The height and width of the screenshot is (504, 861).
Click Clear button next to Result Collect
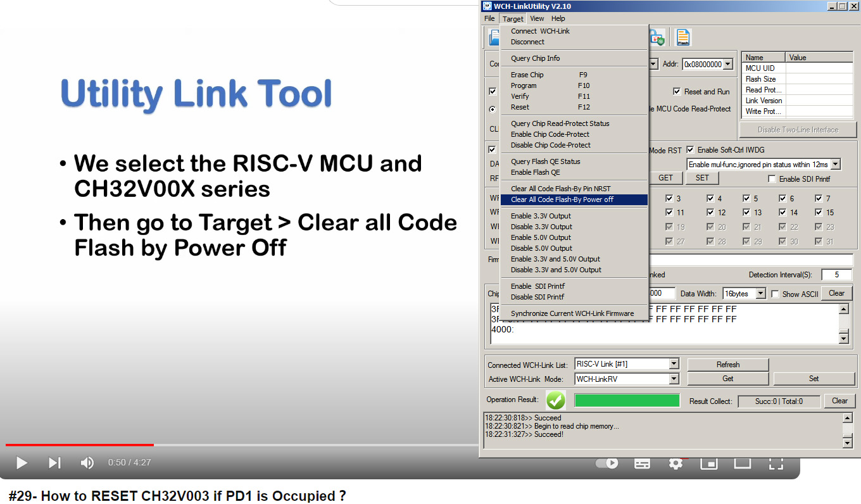(x=839, y=401)
